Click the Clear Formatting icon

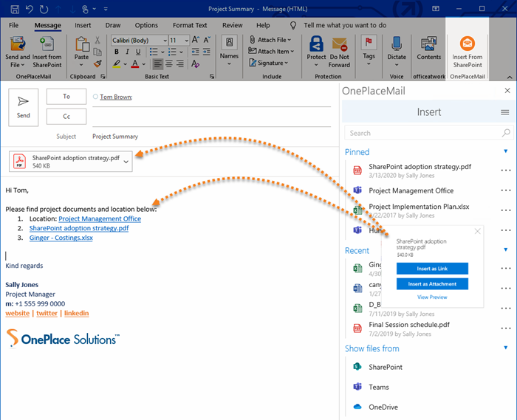tap(195, 63)
